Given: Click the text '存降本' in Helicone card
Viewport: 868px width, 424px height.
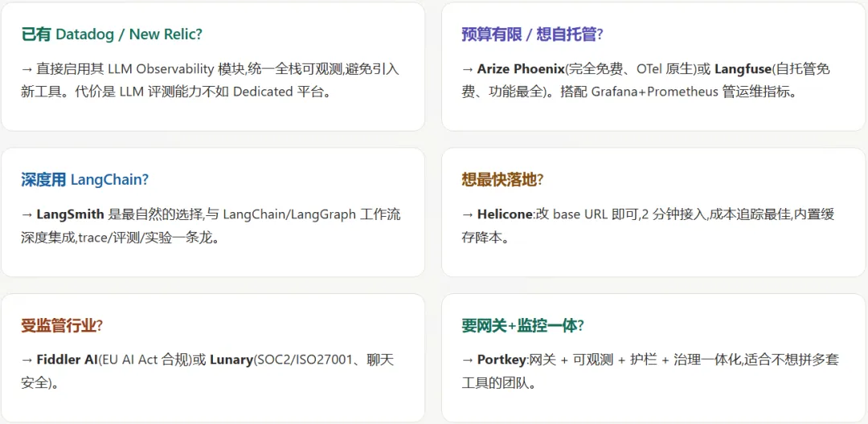Looking at the screenshot, I should [x=481, y=238].
